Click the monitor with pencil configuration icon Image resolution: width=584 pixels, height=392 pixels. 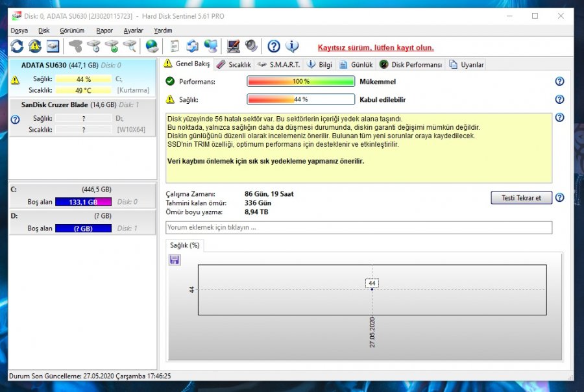233,46
